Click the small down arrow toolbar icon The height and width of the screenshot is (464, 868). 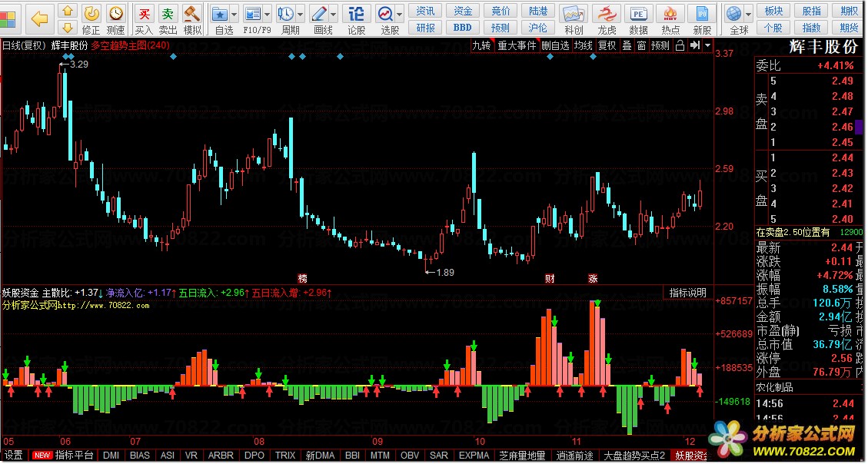(68, 27)
